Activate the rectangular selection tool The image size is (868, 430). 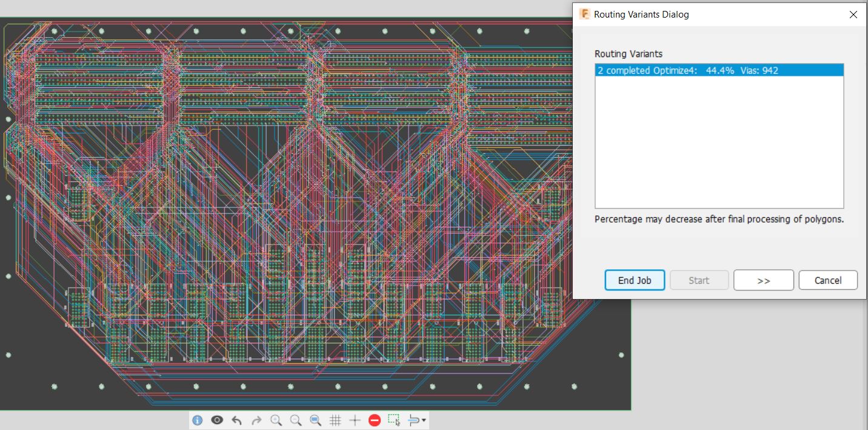(393, 419)
